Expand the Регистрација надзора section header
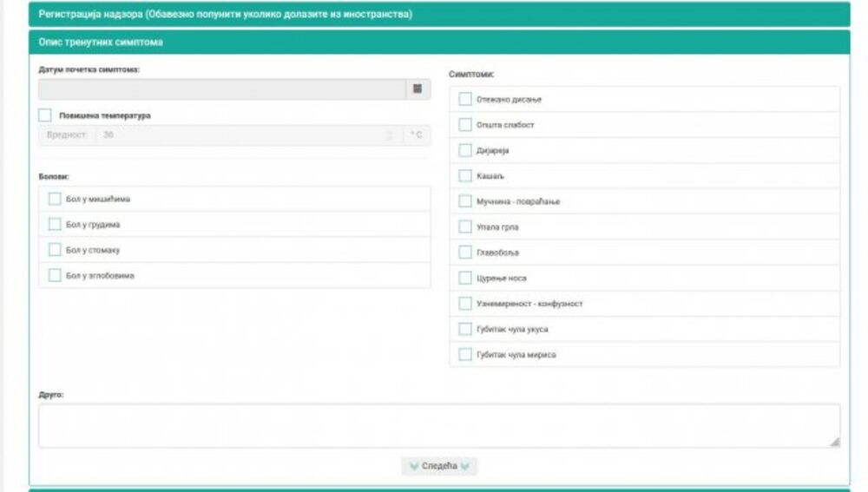Image resolution: width=868 pixels, height=492 pixels. (x=438, y=15)
